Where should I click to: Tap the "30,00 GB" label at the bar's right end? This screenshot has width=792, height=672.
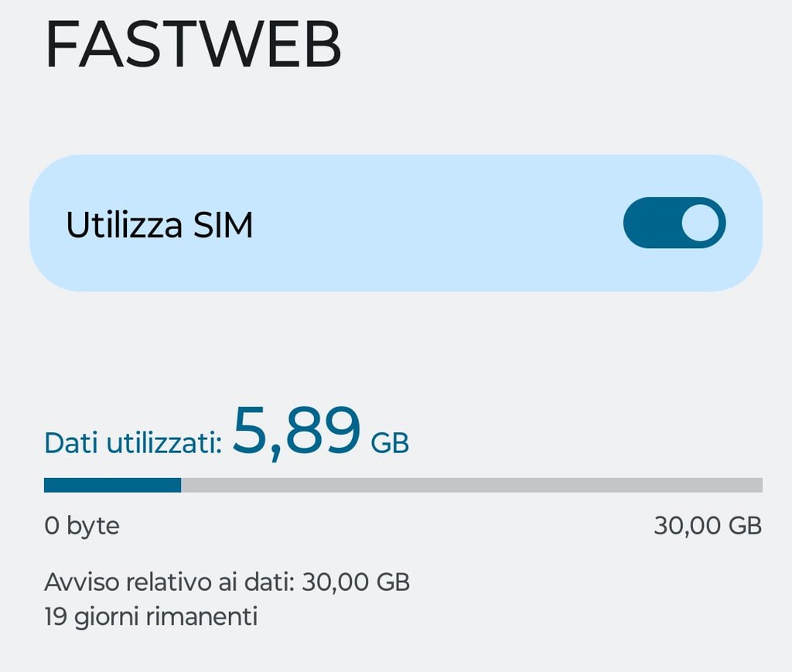tap(708, 527)
